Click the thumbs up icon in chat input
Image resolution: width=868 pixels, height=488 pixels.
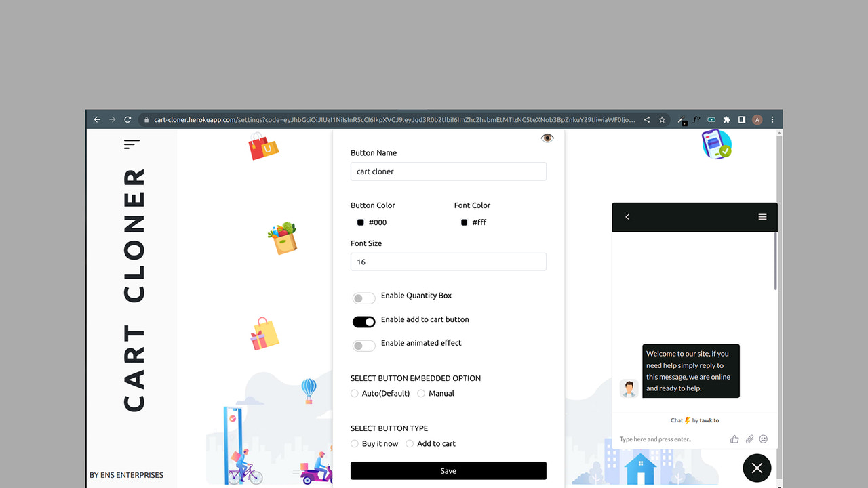pos(734,439)
